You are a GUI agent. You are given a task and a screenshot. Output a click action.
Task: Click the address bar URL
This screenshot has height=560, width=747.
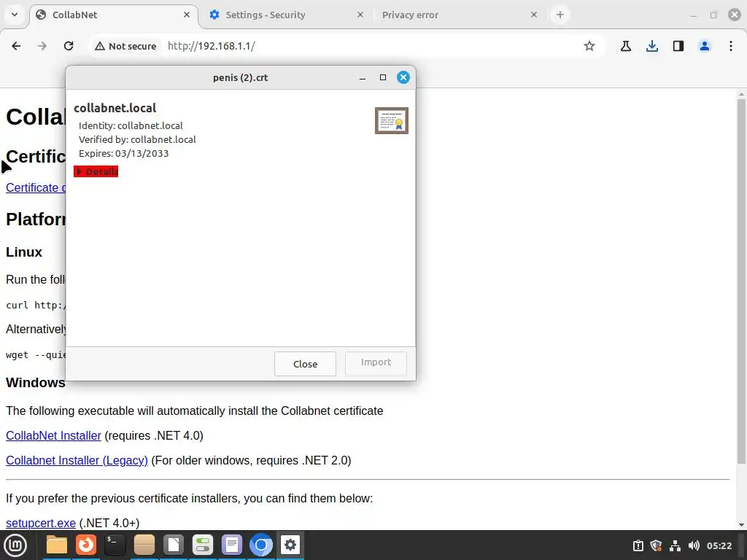(x=211, y=46)
